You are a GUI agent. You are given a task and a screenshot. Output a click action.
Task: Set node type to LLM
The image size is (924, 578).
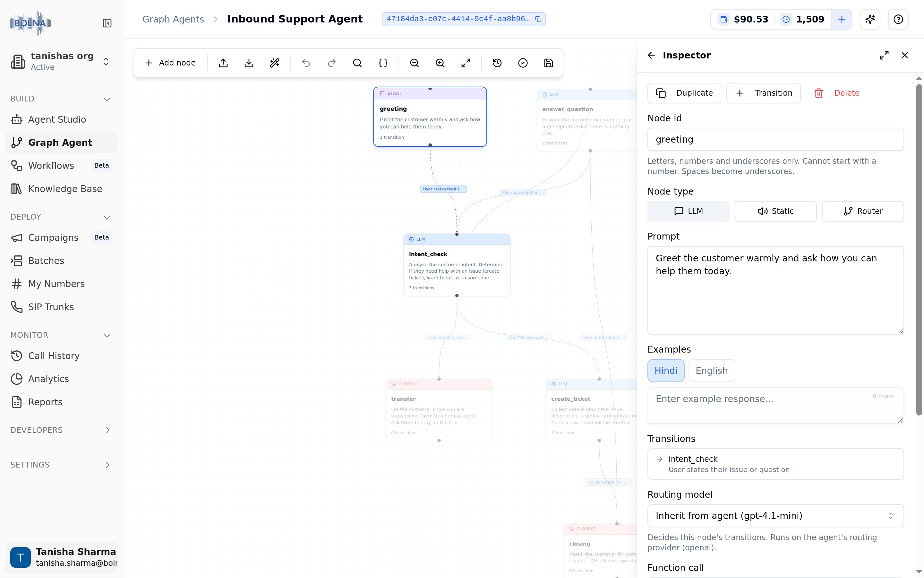pyautogui.click(x=689, y=211)
